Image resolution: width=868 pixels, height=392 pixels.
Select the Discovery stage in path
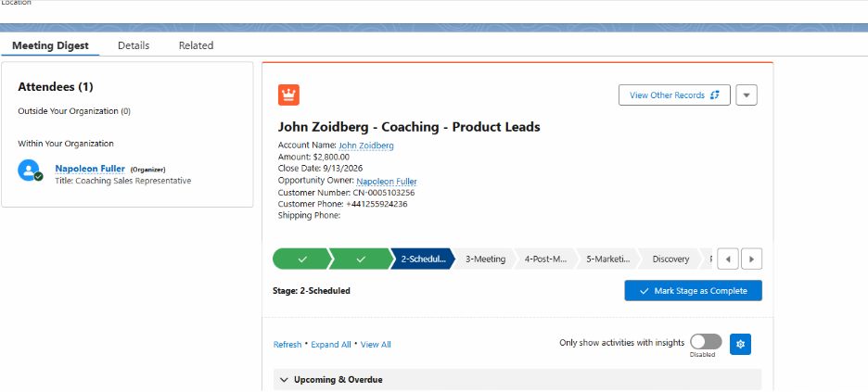[x=670, y=259]
